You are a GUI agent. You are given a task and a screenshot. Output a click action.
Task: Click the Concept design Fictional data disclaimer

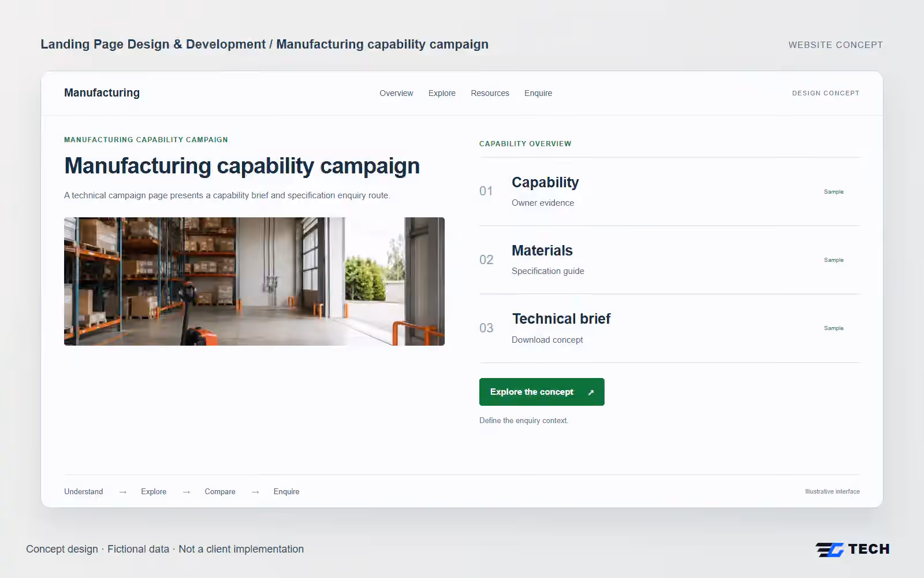[x=165, y=549]
